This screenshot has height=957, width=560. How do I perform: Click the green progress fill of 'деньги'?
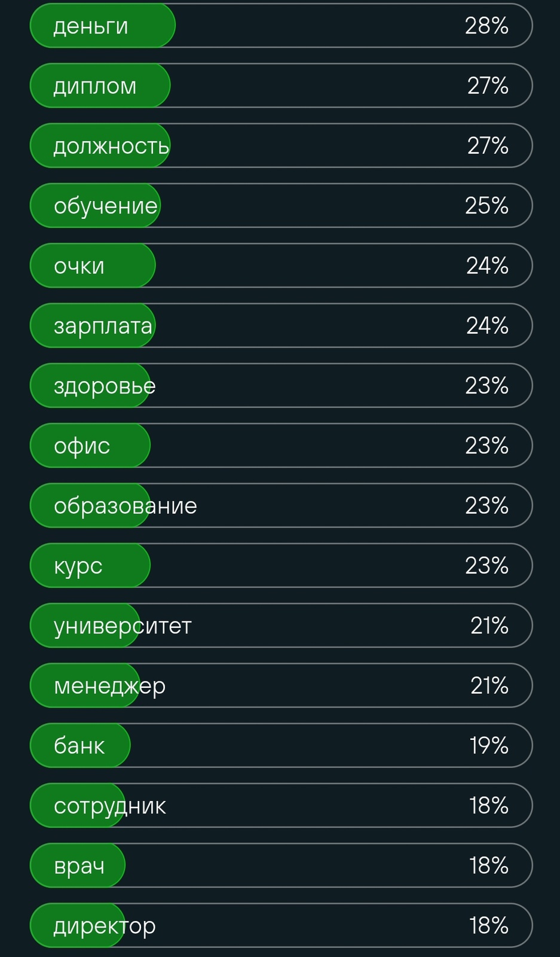tap(103, 26)
